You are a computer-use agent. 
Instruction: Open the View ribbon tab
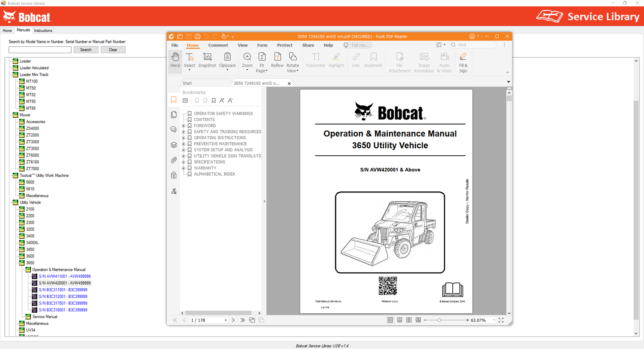tap(242, 45)
